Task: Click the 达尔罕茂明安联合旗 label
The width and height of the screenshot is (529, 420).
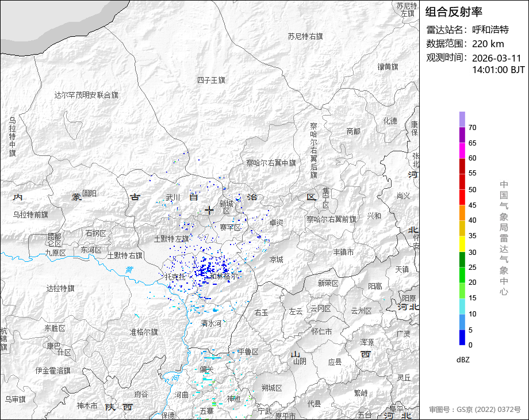Action: tap(86, 95)
